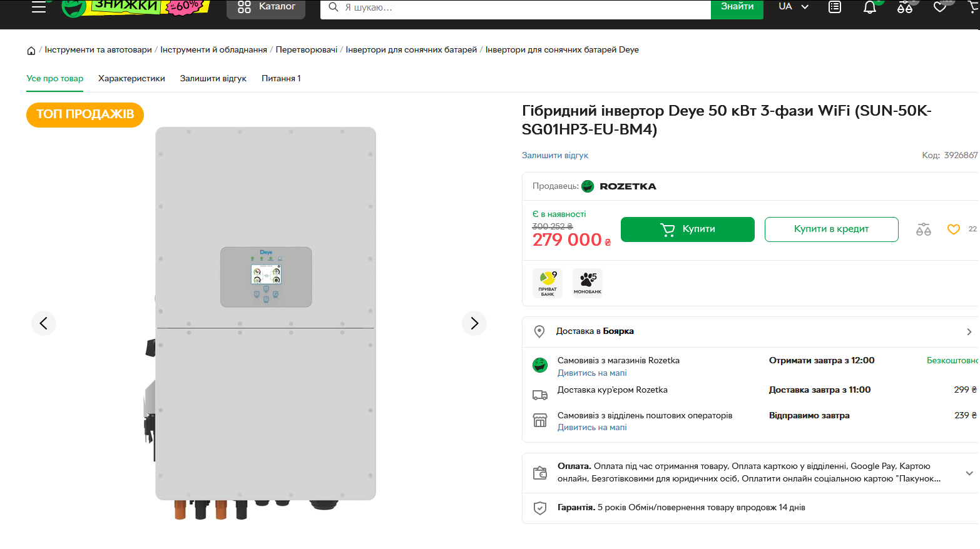Click the 'Відправимо завтра' text
This screenshot has width=980, height=549.
(x=809, y=416)
